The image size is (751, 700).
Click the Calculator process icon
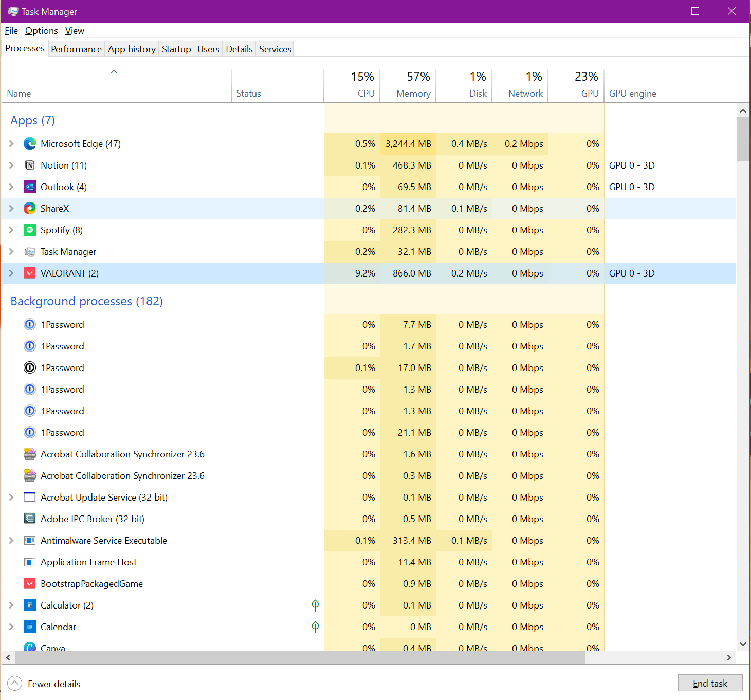click(x=30, y=605)
